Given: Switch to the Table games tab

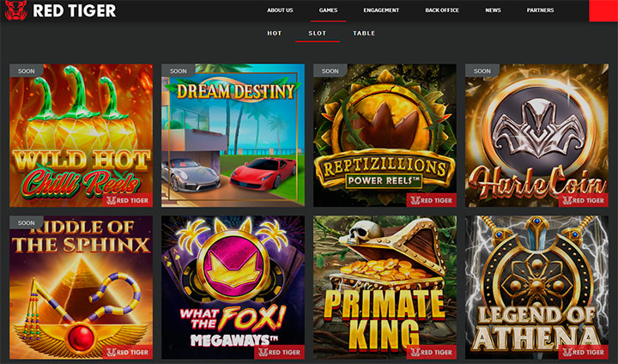Looking at the screenshot, I should 364,33.
